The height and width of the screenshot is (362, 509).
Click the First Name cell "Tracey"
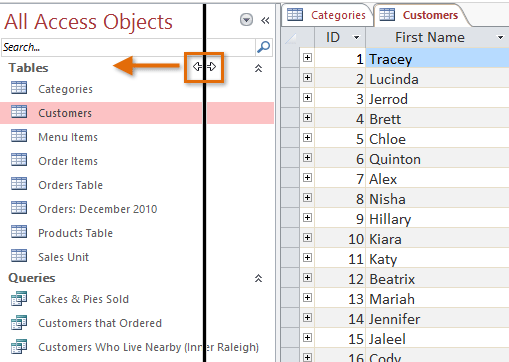click(x=438, y=59)
